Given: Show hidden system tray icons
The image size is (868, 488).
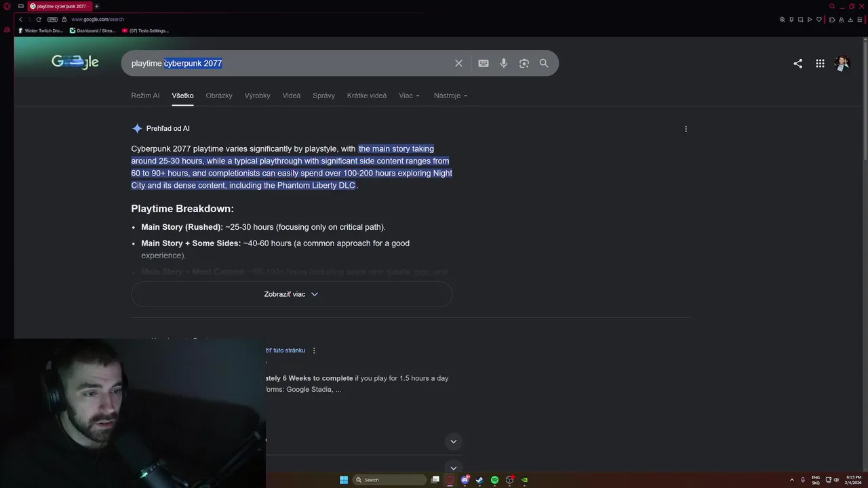Looking at the screenshot, I should 791,480.
